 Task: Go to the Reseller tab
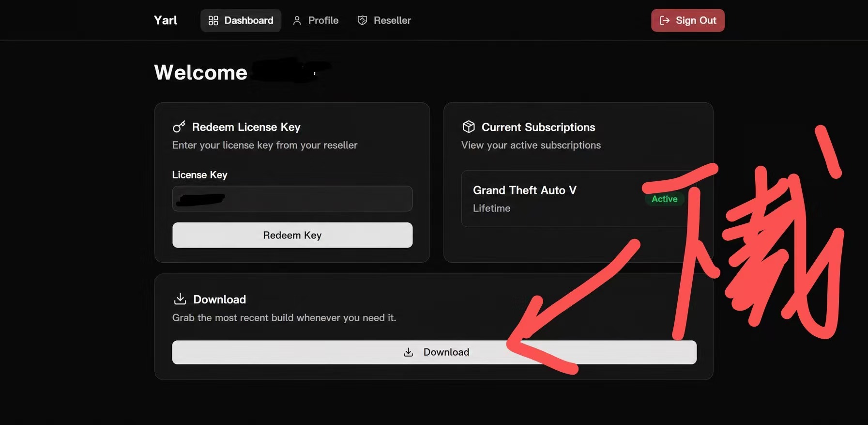tap(384, 20)
